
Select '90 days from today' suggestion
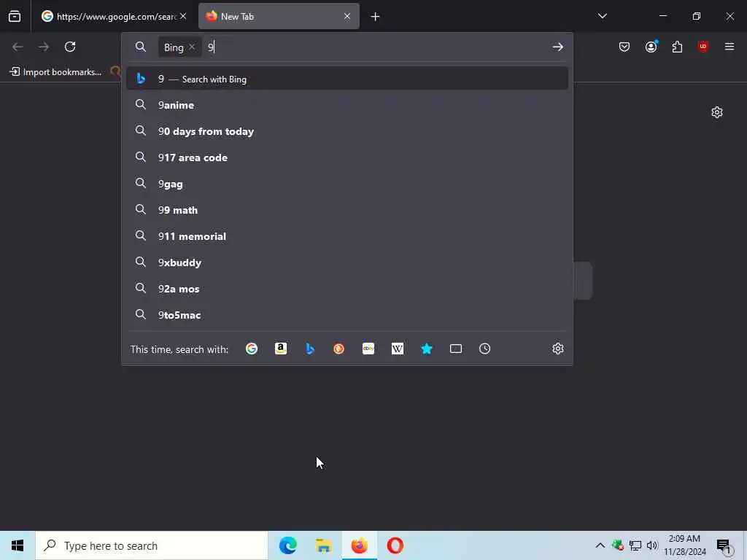[347, 131]
